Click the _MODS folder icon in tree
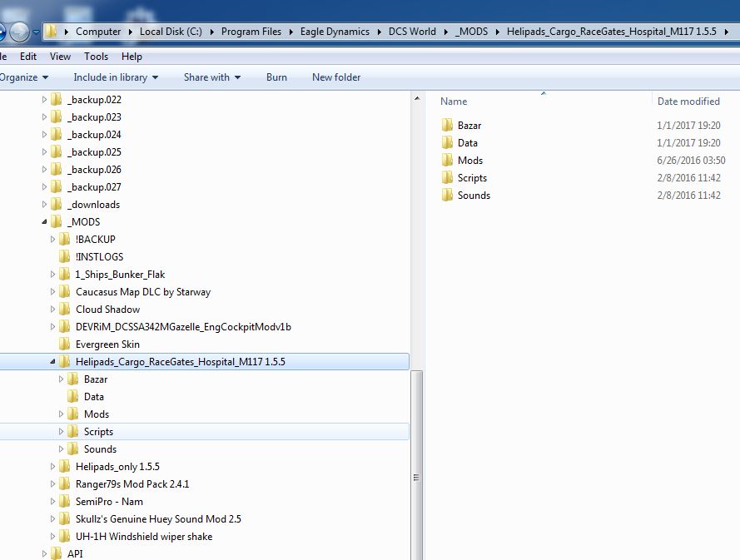Viewport: 740px width, 560px height. 56,221
